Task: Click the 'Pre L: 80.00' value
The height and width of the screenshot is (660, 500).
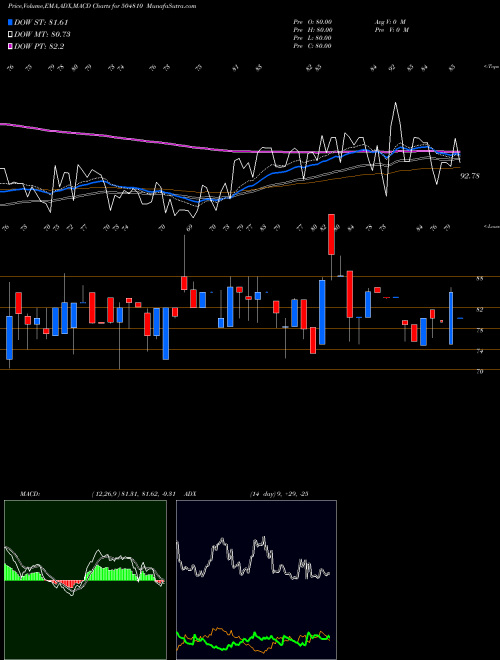Action: click(x=312, y=38)
